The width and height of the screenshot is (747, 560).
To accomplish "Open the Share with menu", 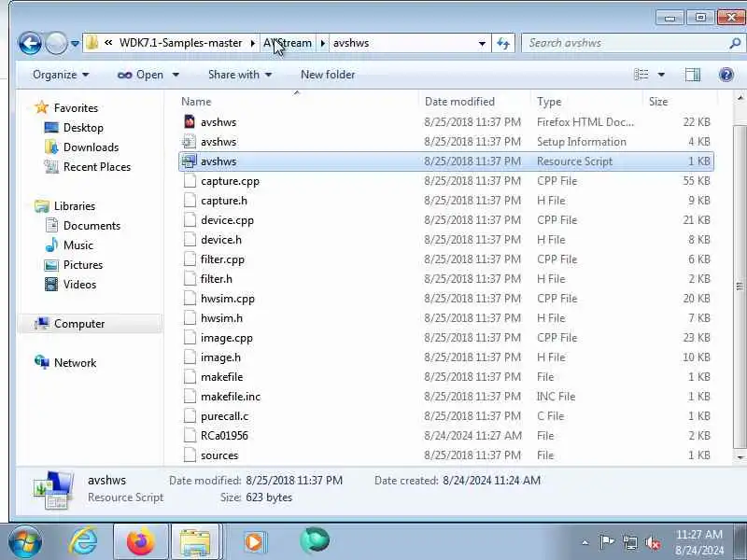I will tap(240, 75).
